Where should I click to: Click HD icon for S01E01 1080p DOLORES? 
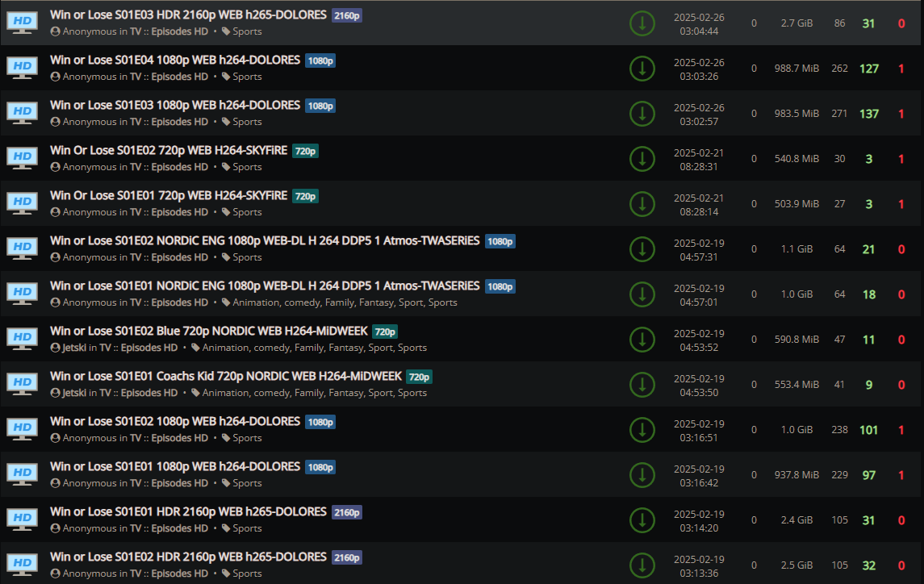coord(23,475)
